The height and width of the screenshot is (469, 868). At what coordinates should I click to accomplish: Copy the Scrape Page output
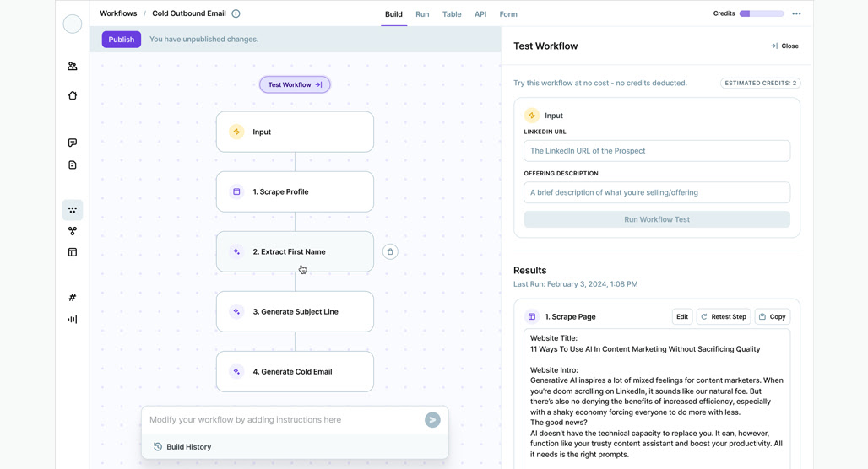coord(773,317)
